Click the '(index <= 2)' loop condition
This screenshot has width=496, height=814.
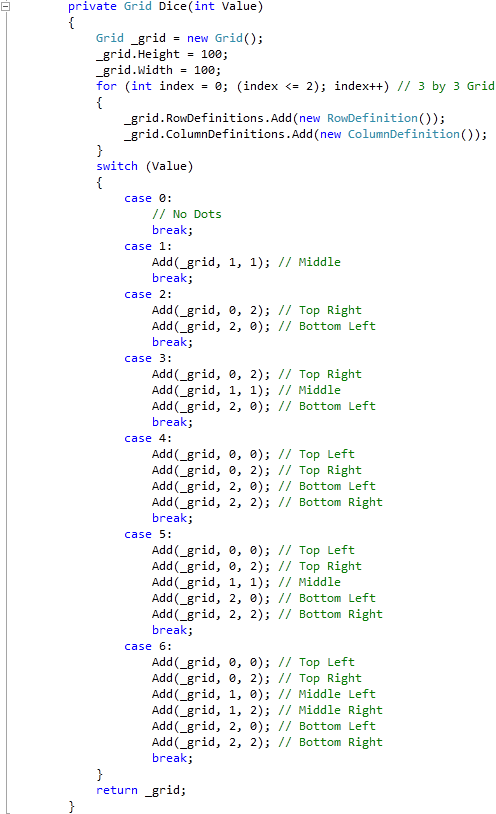point(278,86)
